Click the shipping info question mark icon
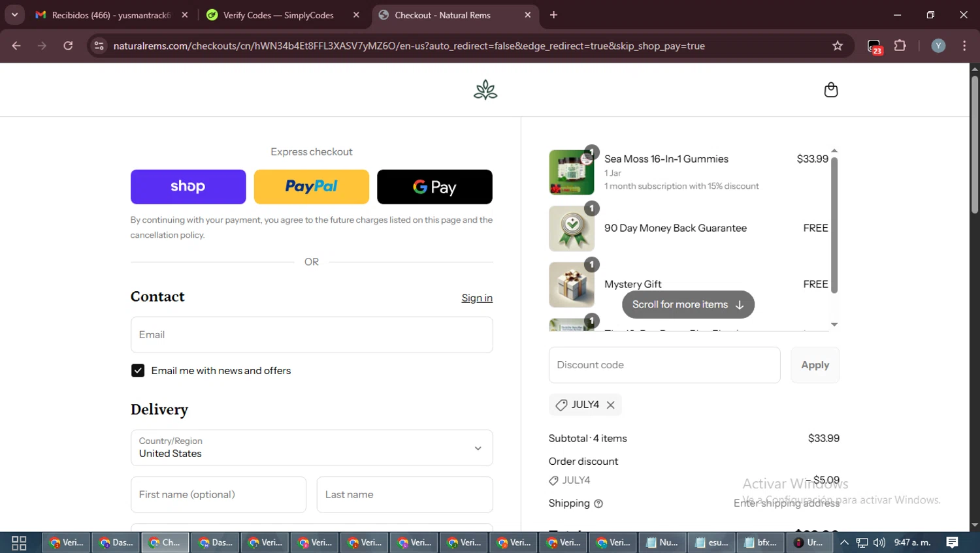 pos(598,503)
